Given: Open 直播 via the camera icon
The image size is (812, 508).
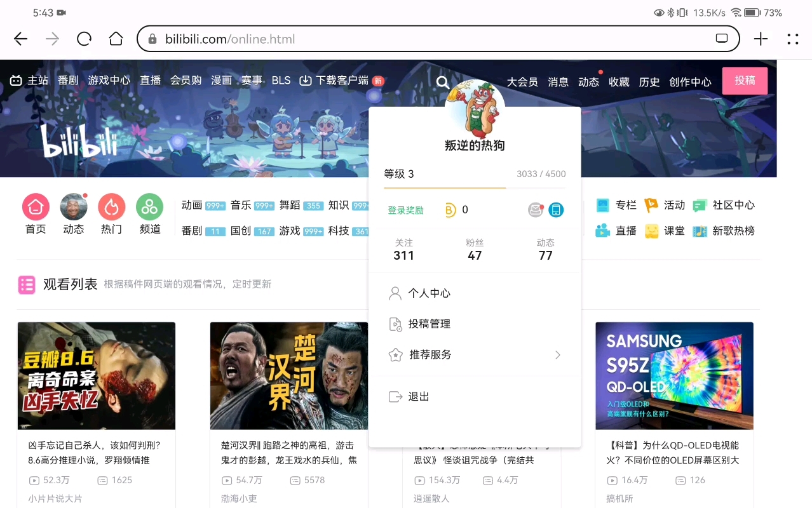Looking at the screenshot, I should click(x=602, y=231).
